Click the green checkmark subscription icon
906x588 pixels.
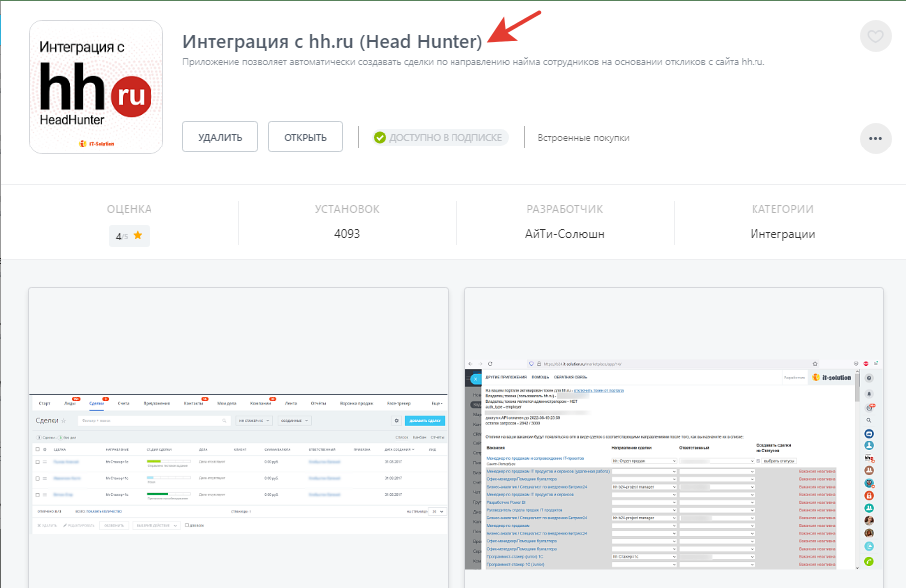point(379,138)
